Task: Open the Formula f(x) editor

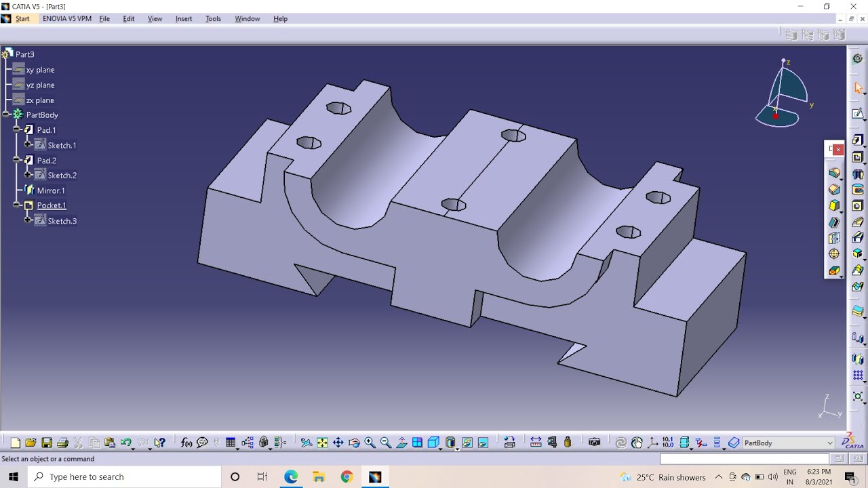Action: [x=186, y=443]
